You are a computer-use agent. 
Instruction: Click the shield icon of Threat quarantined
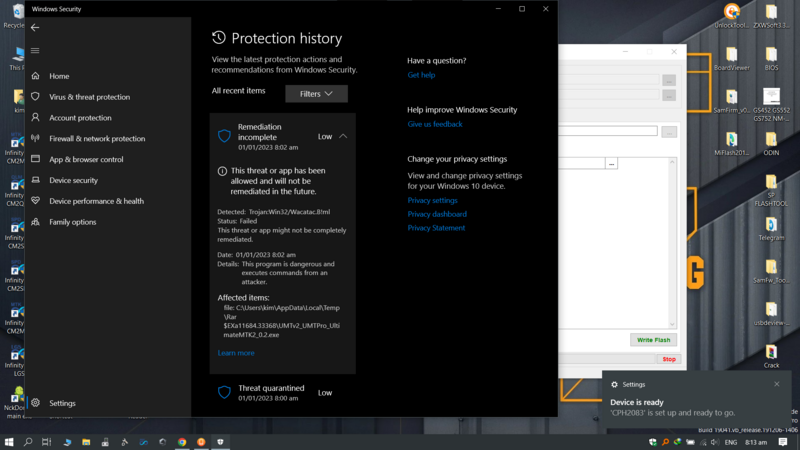(224, 392)
